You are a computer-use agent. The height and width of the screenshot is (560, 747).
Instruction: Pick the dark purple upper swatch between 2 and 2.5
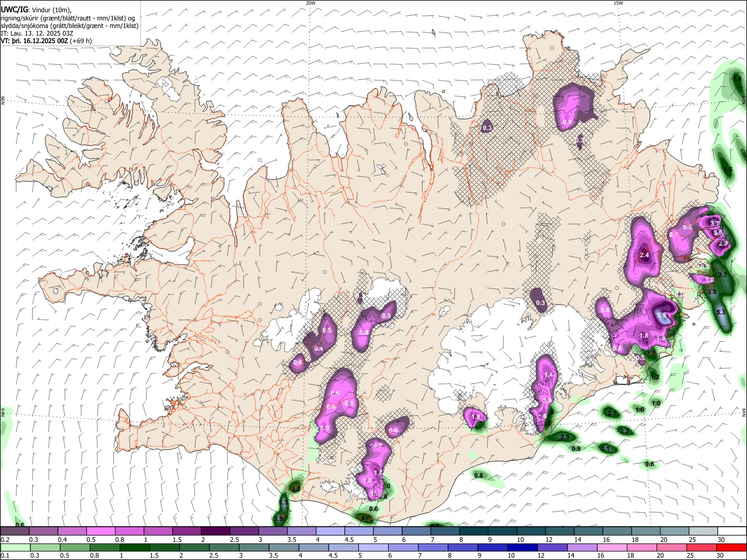pos(215,531)
